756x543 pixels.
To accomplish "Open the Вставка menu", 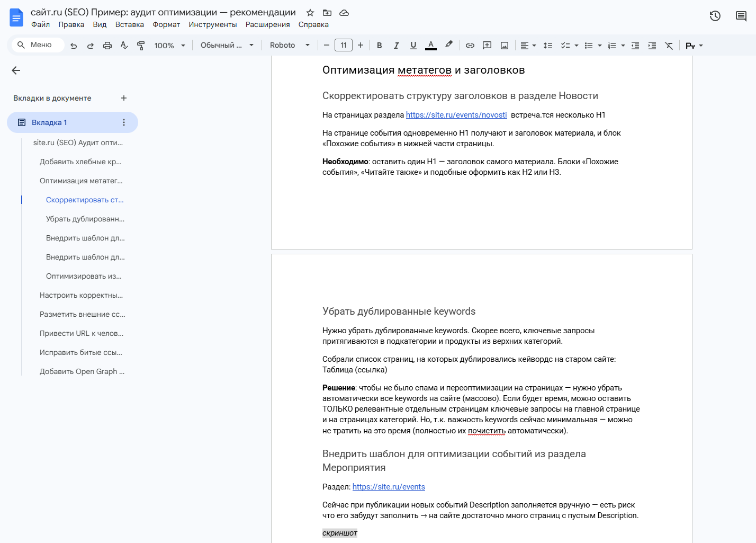I will click(129, 24).
